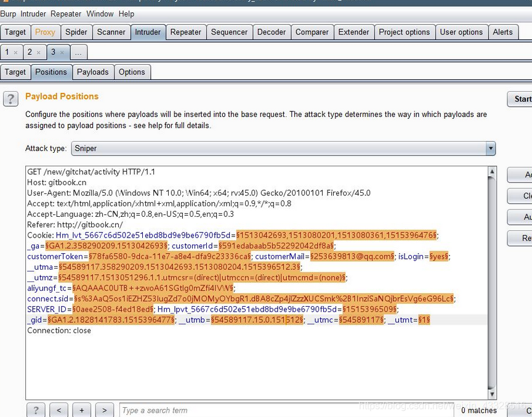Switch to the main Target tab
The height and width of the screenshot is (417, 532).
(15, 32)
